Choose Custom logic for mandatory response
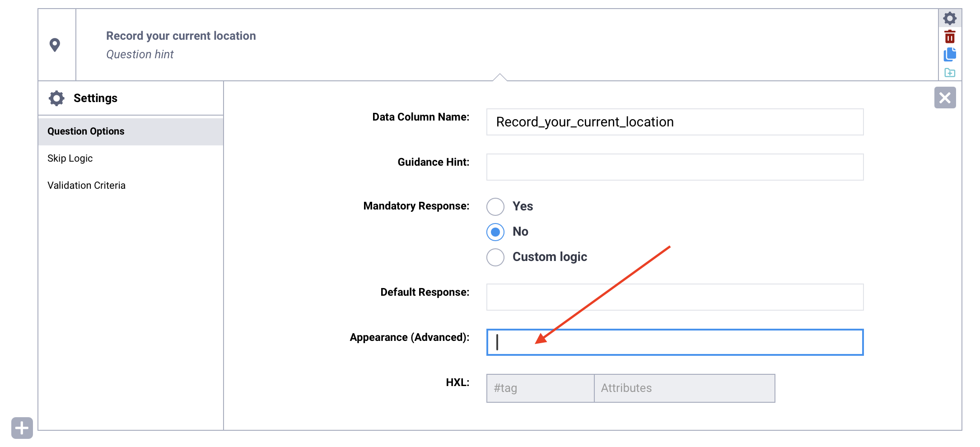Image resolution: width=980 pixels, height=447 pixels. pos(495,257)
